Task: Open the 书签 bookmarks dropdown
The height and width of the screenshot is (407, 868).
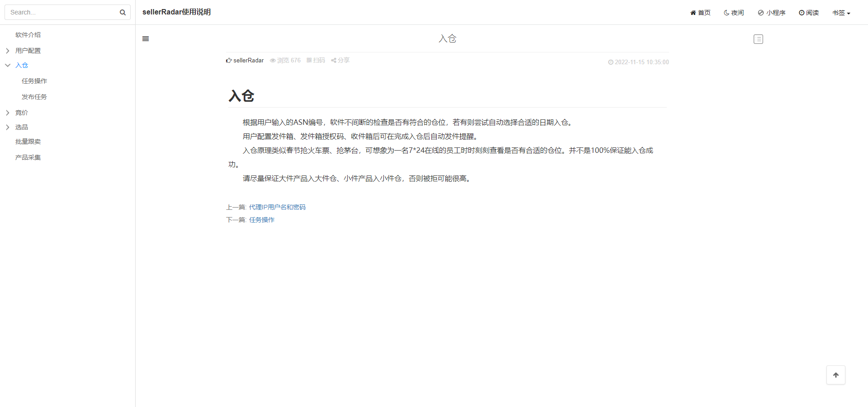Action: point(841,13)
